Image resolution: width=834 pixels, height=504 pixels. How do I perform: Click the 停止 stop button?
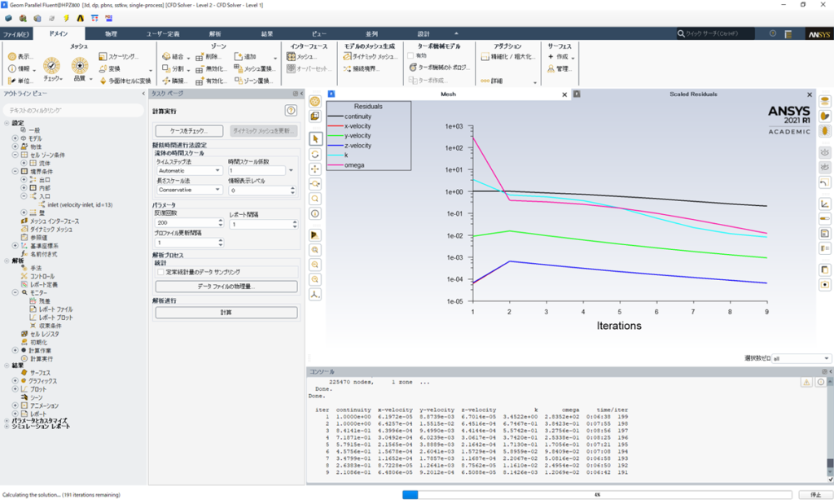point(815,495)
